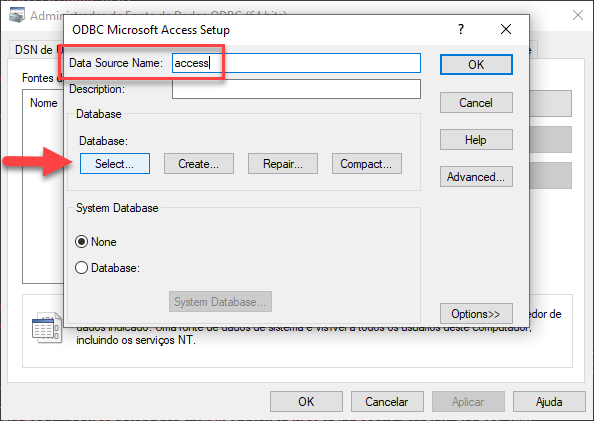This screenshot has height=421, width=594.
Task: Confirm setup with the dialog OK button
Action: (476, 64)
